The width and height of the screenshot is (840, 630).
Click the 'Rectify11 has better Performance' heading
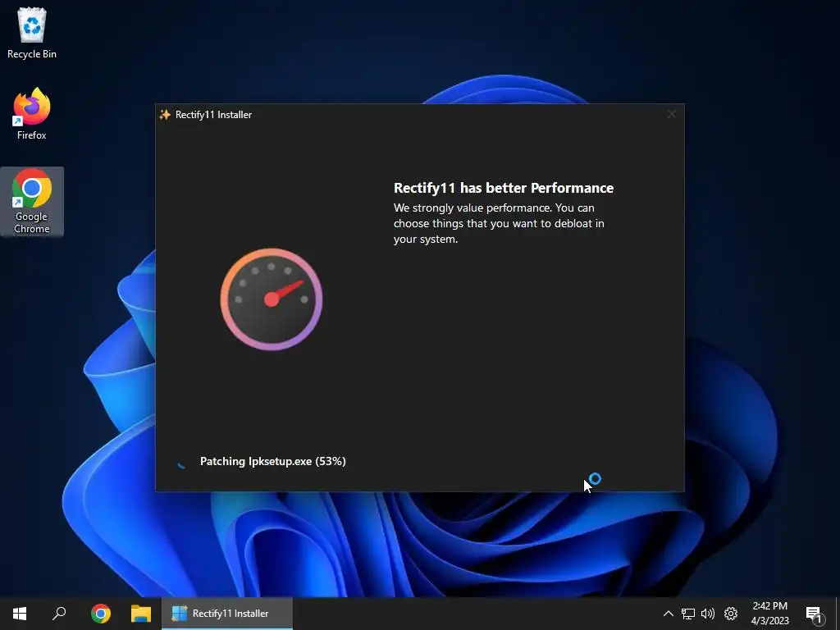pyautogui.click(x=504, y=188)
